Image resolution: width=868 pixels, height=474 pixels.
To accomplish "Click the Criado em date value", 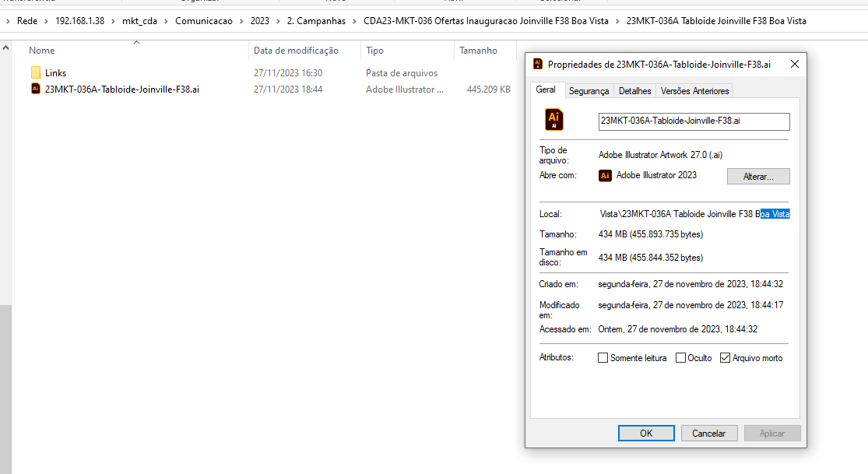I will 691,284.
